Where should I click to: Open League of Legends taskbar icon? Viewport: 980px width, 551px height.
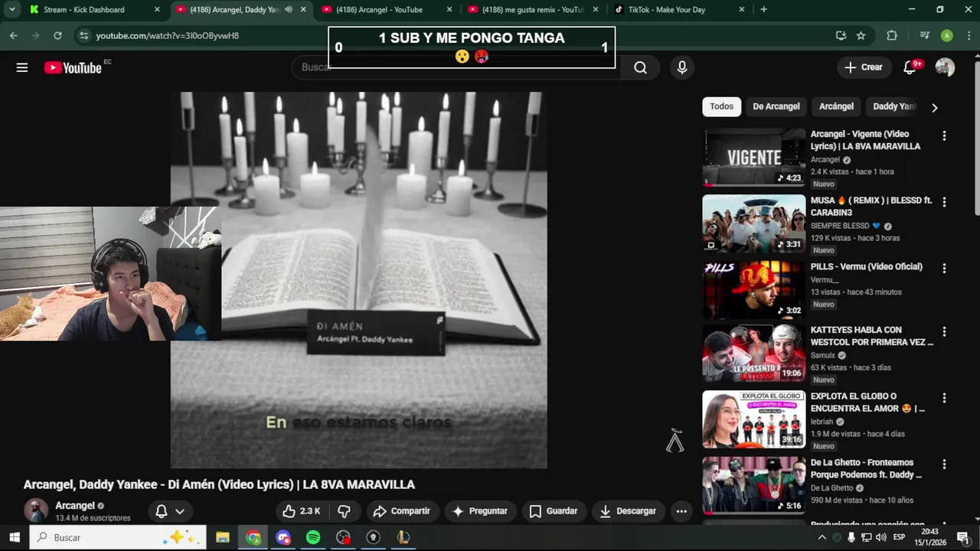[403, 537]
